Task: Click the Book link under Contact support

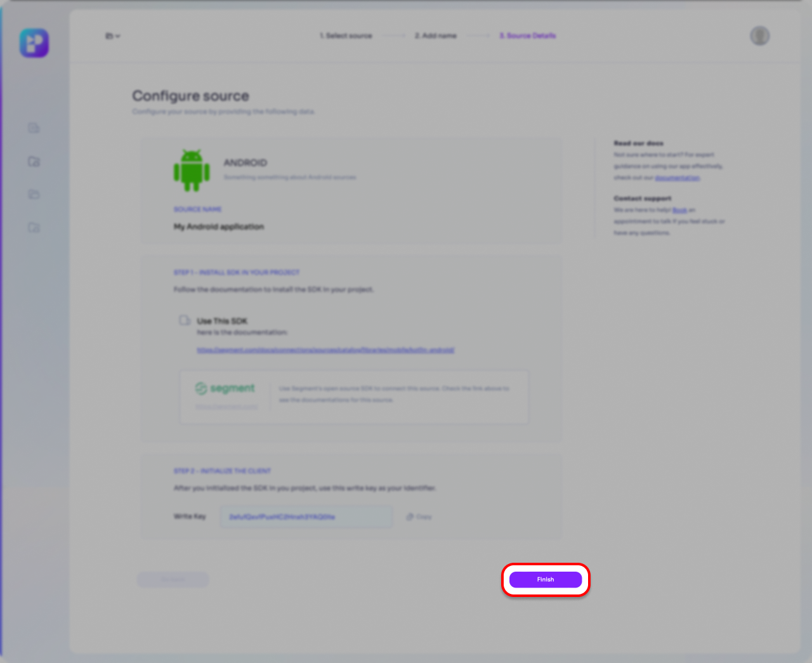Action: (679, 210)
